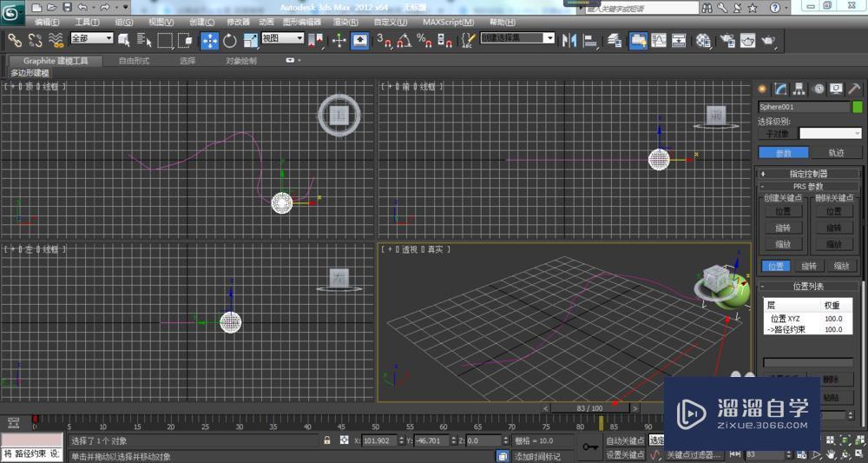Click 位置 under 创建关键点
Image resolution: width=868 pixels, height=463 pixels.
[x=783, y=211]
